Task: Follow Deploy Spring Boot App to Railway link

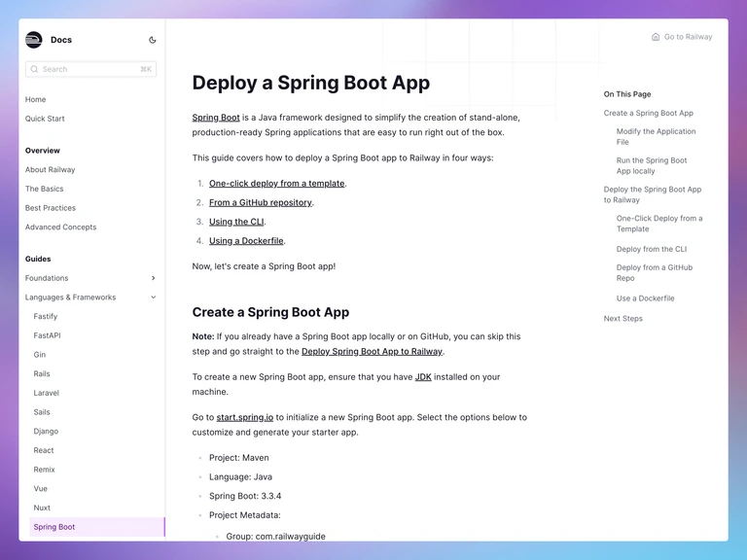Action: click(x=373, y=351)
